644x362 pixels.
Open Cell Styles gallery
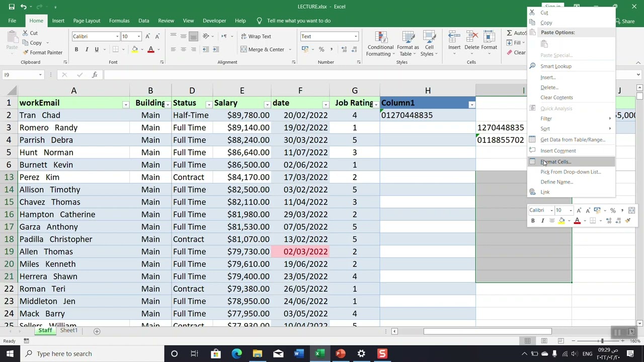[x=429, y=43]
